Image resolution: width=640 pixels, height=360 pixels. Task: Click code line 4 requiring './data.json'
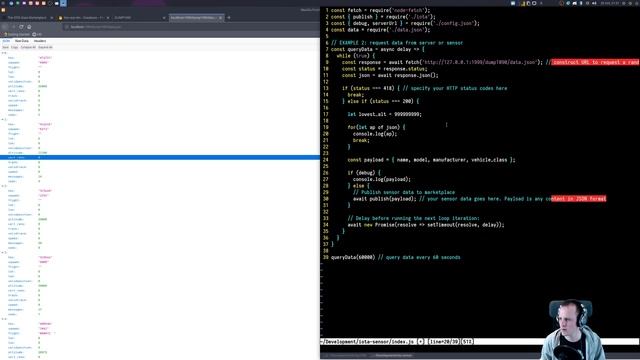380,30
